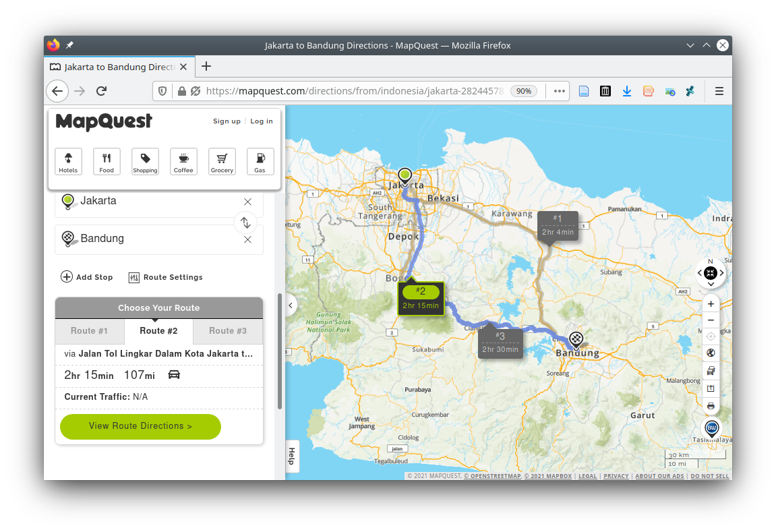Pan map right with compass arrow

tap(721, 272)
